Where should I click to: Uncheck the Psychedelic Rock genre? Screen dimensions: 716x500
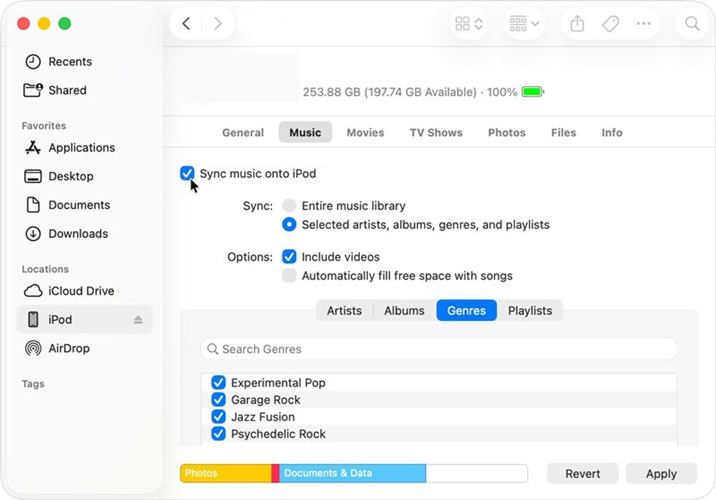coord(218,434)
